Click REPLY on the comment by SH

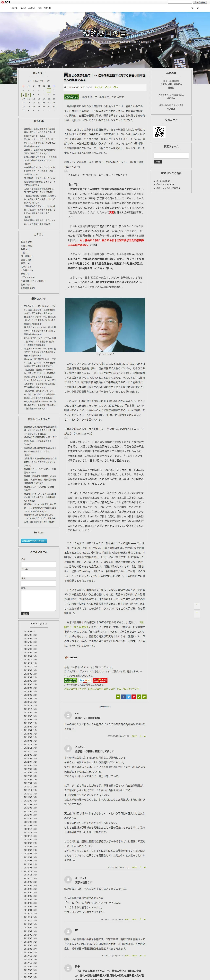(x=135, y=736)
